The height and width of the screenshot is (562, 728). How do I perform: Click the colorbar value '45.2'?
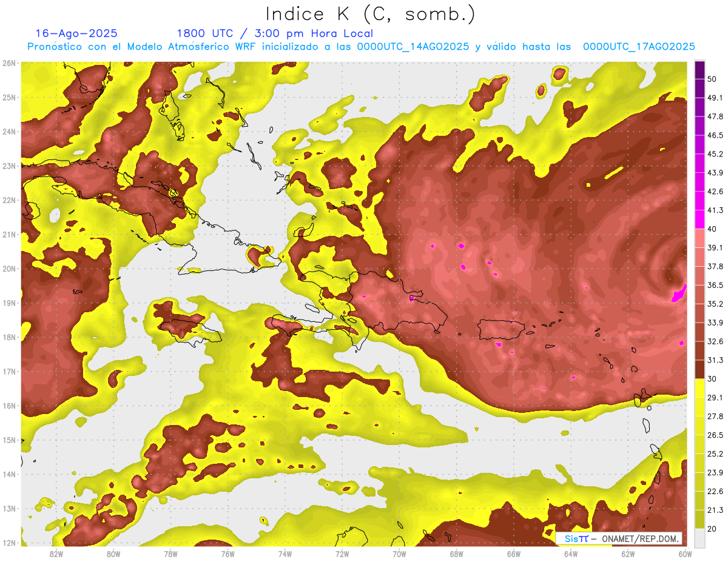click(715, 154)
